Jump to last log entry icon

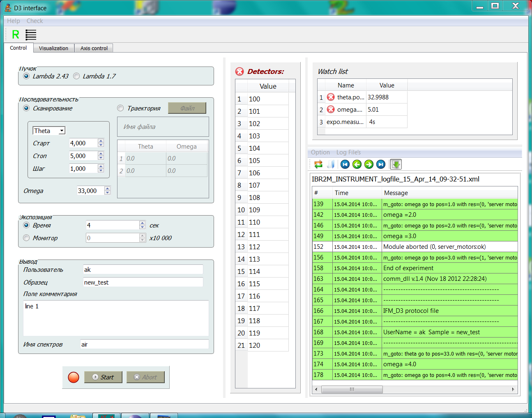pyautogui.click(x=381, y=165)
